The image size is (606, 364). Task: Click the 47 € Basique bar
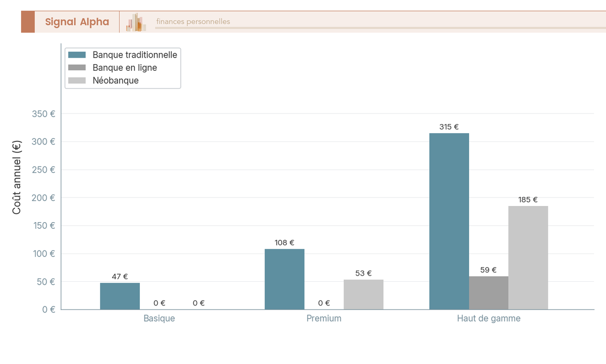(120, 296)
